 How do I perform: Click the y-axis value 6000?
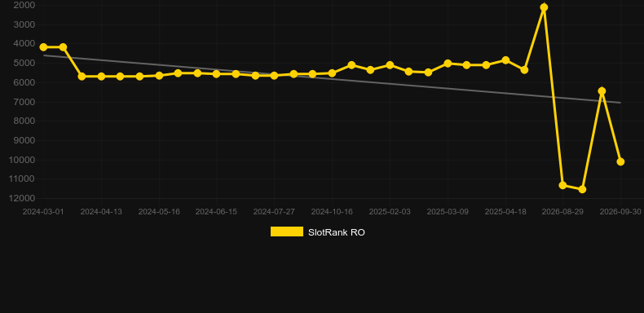24,82
